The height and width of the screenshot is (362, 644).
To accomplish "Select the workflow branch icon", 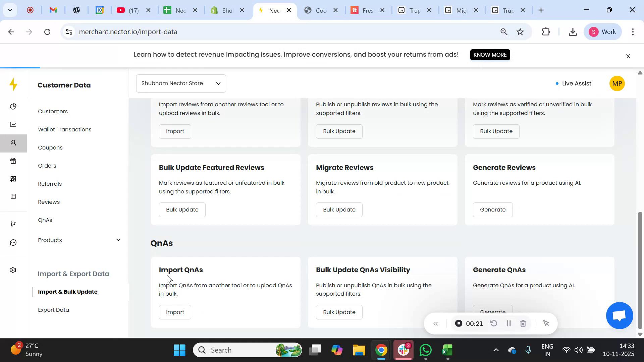I will tap(13, 224).
